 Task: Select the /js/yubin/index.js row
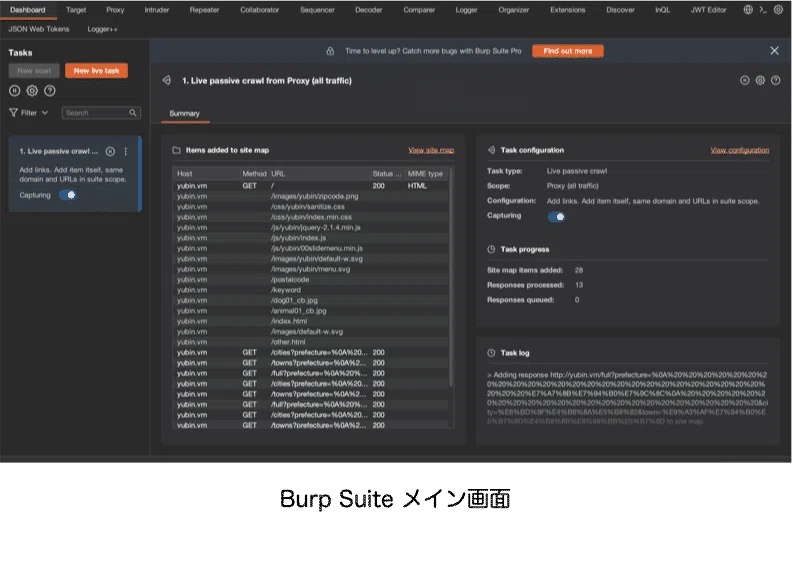pyautogui.click(x=310, y=238)
